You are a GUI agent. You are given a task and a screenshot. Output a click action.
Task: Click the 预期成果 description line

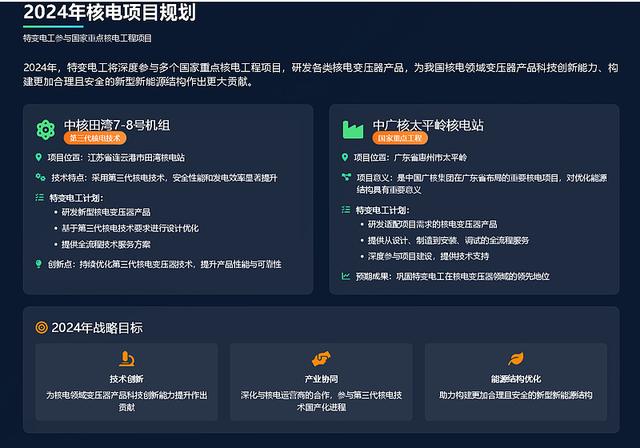coord(453,277)
